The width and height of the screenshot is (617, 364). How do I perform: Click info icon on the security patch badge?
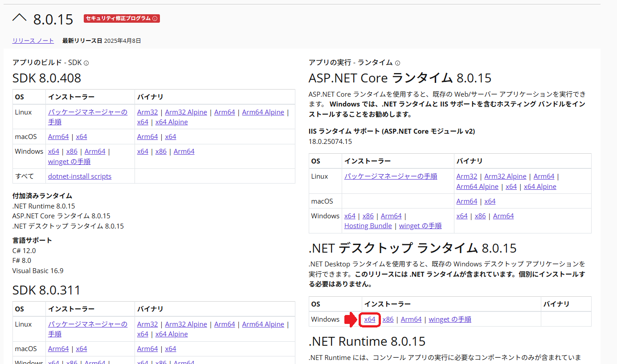(x=155, y=19)
